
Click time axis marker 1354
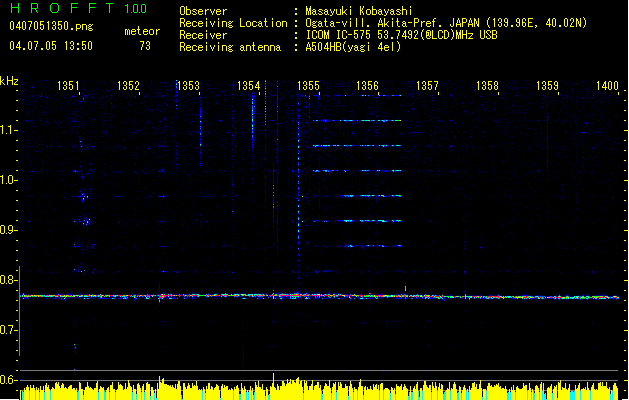click(248, 85)
